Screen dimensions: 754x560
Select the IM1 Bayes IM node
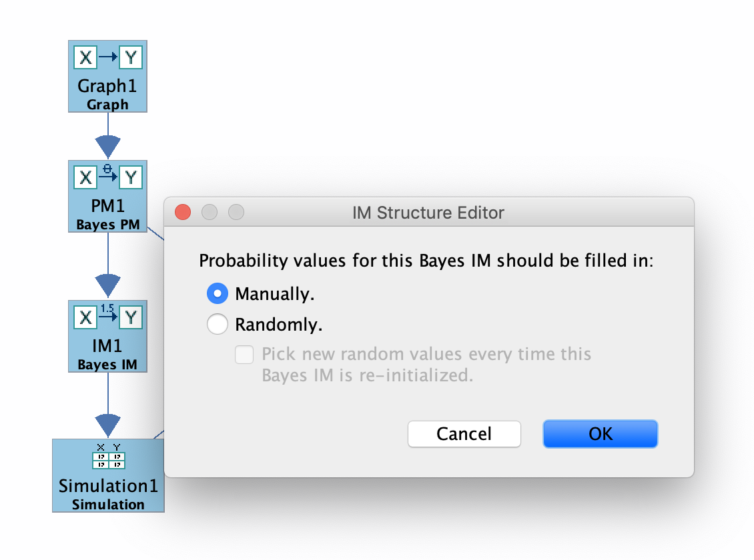click(x=107, y=337)
